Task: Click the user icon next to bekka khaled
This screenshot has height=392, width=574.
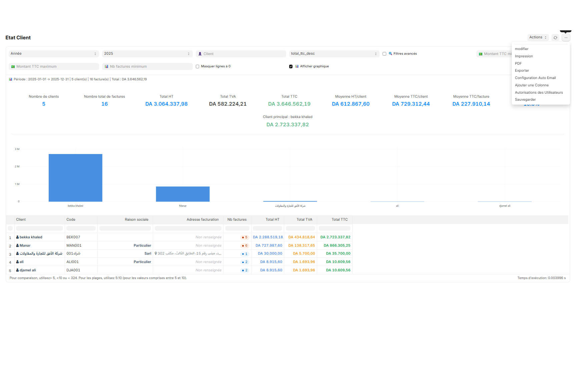Action: tap(17, 237)
